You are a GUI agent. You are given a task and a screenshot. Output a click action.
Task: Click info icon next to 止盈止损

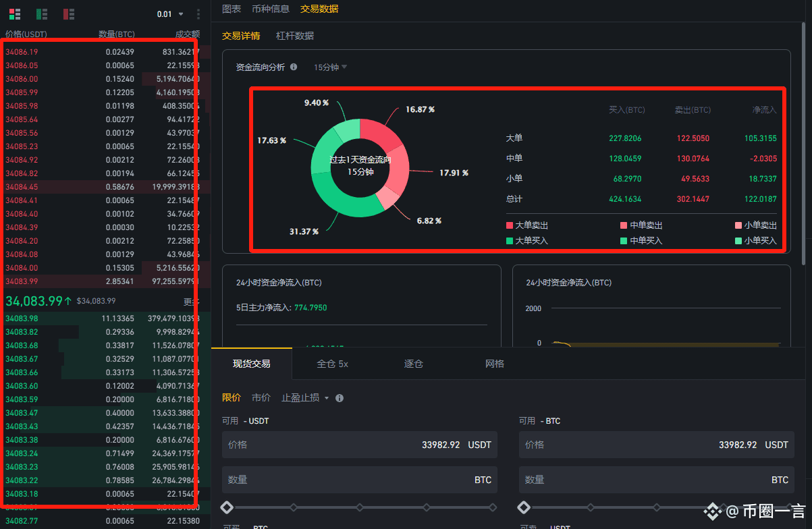pyautogui.click(x=340, y=398)
